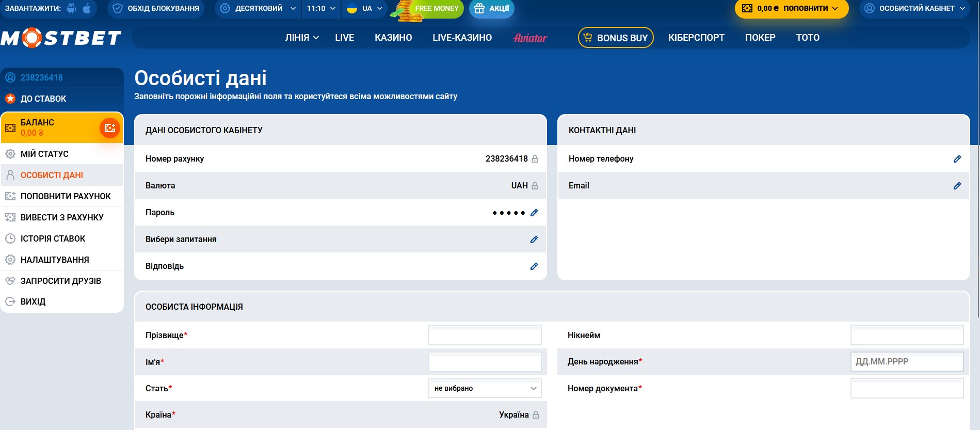Open the Акції promotions button
This screenshot has width=980, height=430.
tap(491, 8)
